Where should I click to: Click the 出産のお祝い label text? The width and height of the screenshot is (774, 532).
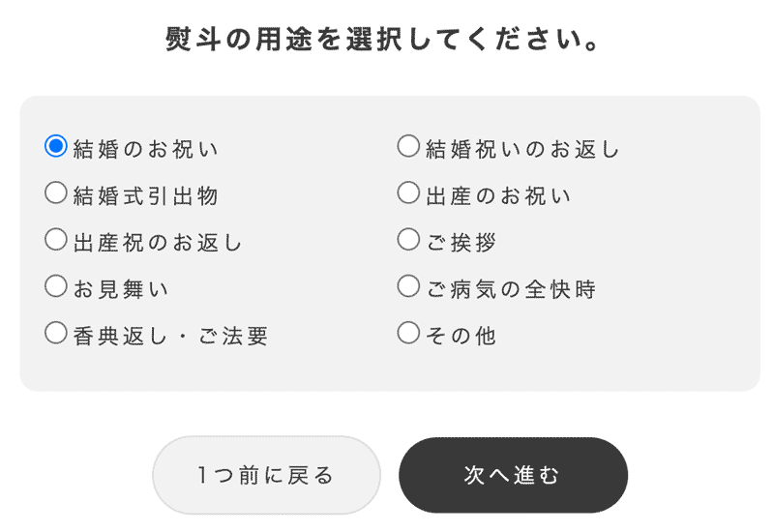tap(498, 196)
